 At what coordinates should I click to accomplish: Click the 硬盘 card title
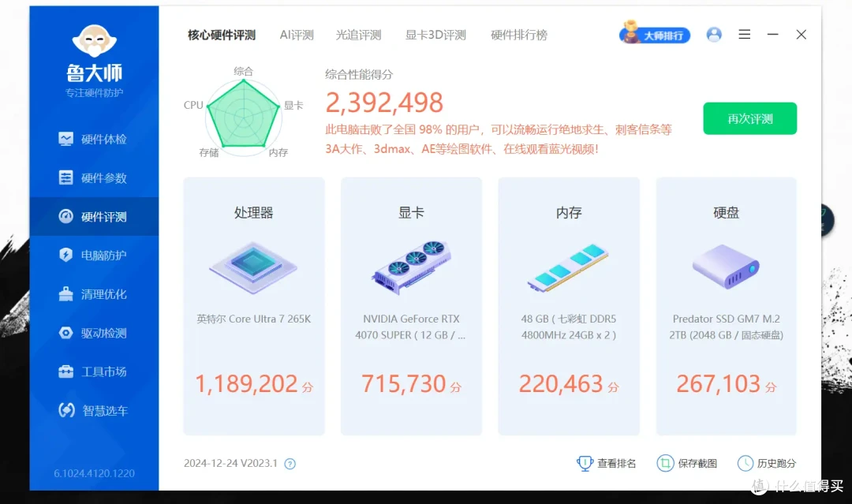pos(726,212)
